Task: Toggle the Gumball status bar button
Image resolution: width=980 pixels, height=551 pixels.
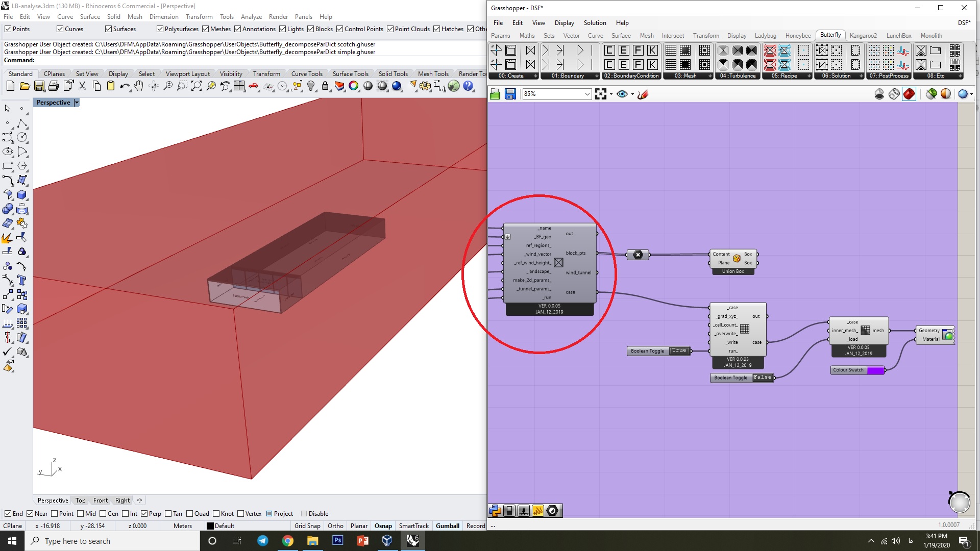Action: pyautogui.click(x=448, y=526)
